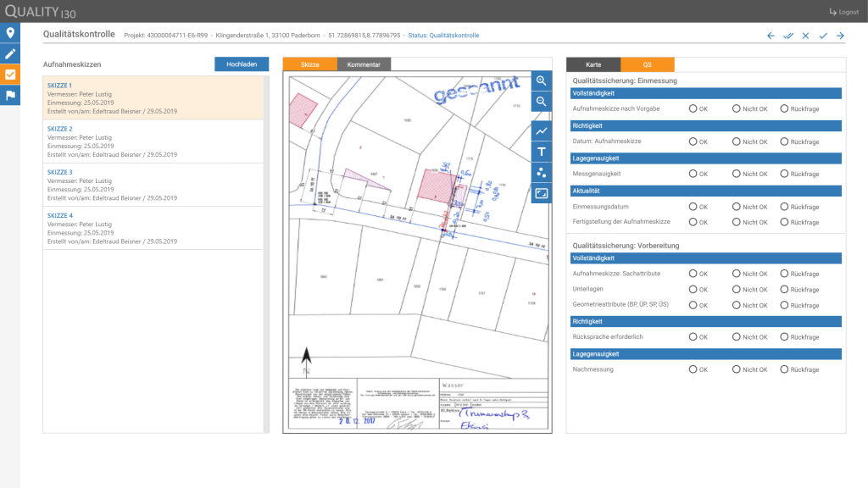Open the flag section in sidebar

[10, 95]
